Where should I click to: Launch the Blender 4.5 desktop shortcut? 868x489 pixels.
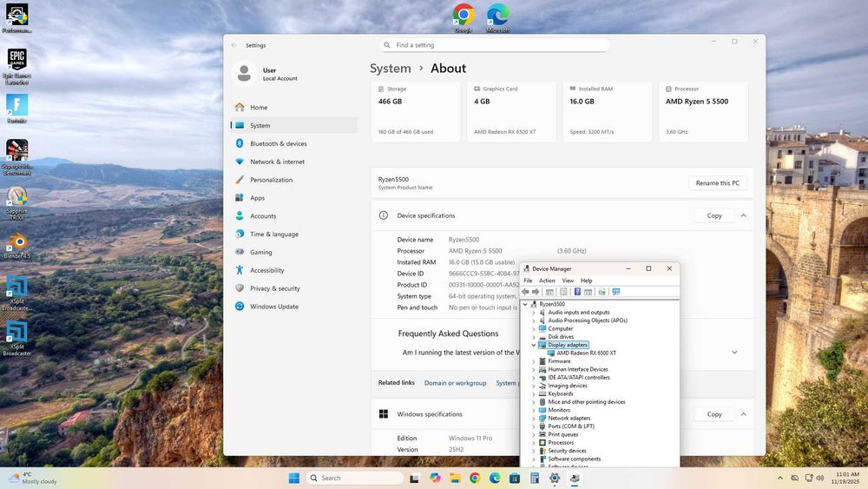(16, 243)
